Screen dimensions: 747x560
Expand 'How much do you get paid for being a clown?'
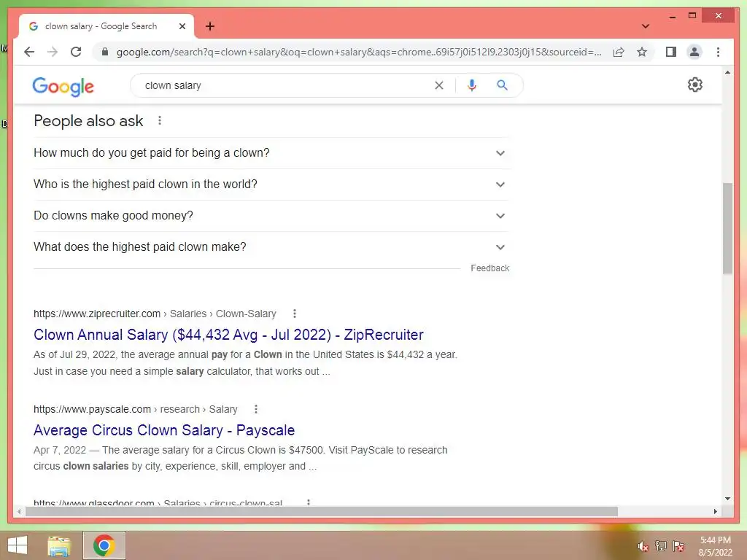[271, 153]
